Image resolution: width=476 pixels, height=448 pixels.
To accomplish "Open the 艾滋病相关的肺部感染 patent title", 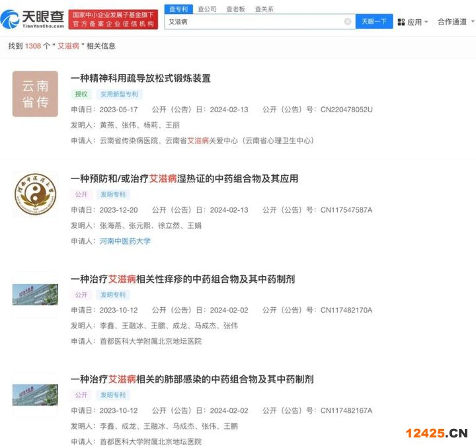I will click(192, 379).
